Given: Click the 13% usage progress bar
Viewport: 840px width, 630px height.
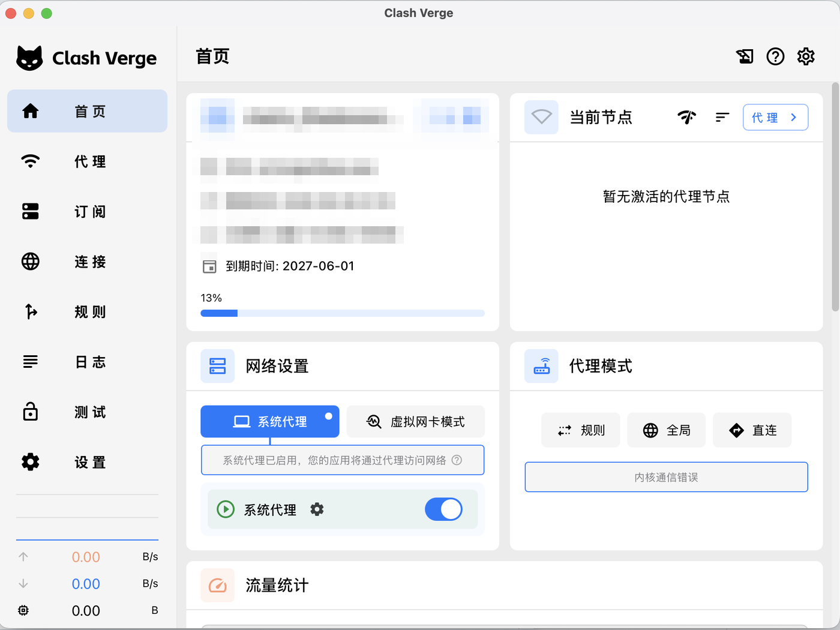Looking at the screenshot, I should coord(343,313).
